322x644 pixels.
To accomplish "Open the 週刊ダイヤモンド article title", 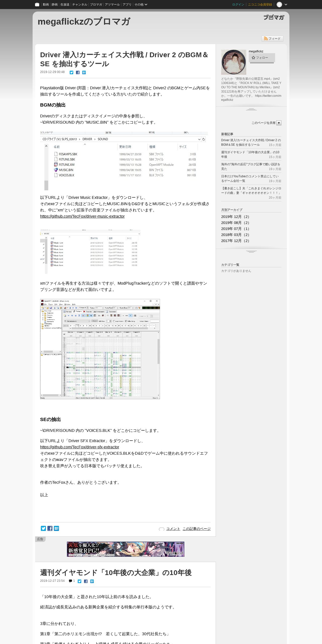I will pyautogui.click(x=116, y=573).
